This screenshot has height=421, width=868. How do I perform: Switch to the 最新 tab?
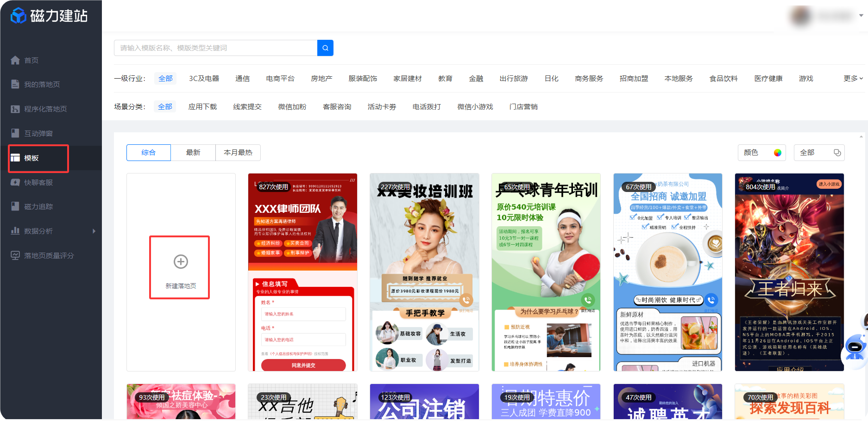pos(193,152)
